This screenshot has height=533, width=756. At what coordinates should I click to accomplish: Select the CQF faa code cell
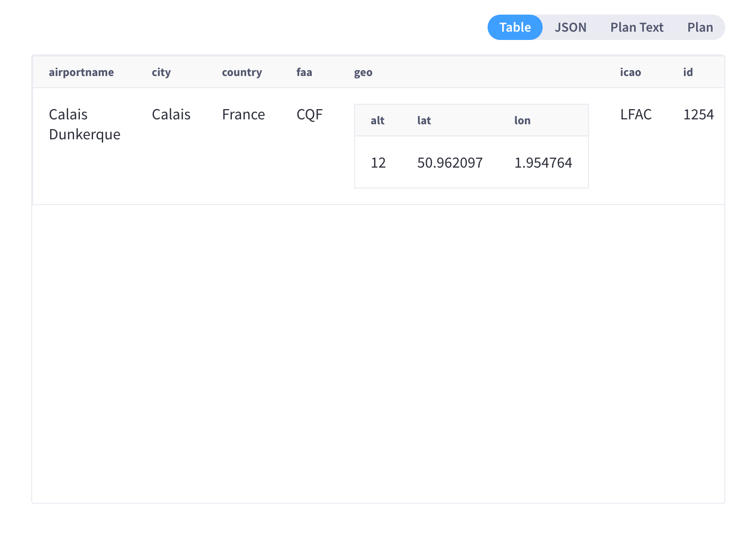tap(309, 114)
